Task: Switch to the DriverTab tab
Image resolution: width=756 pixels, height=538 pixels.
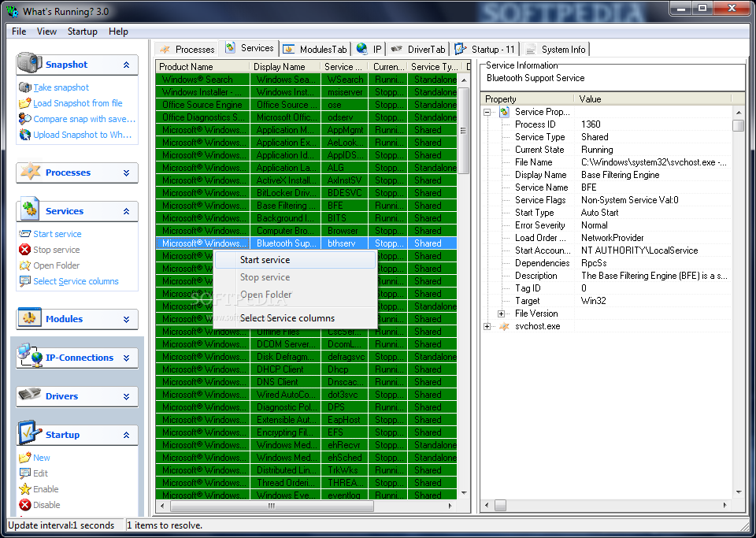Action: [x=418, y=49]
